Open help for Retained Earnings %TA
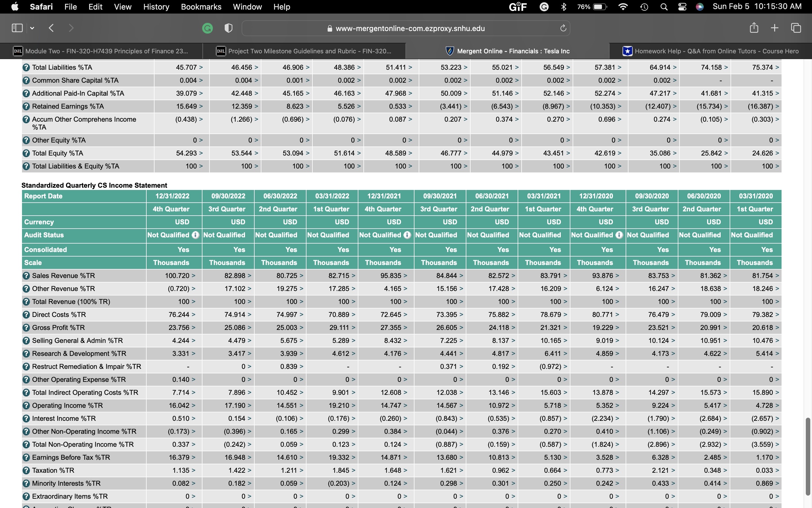 (x=26, y=106)
